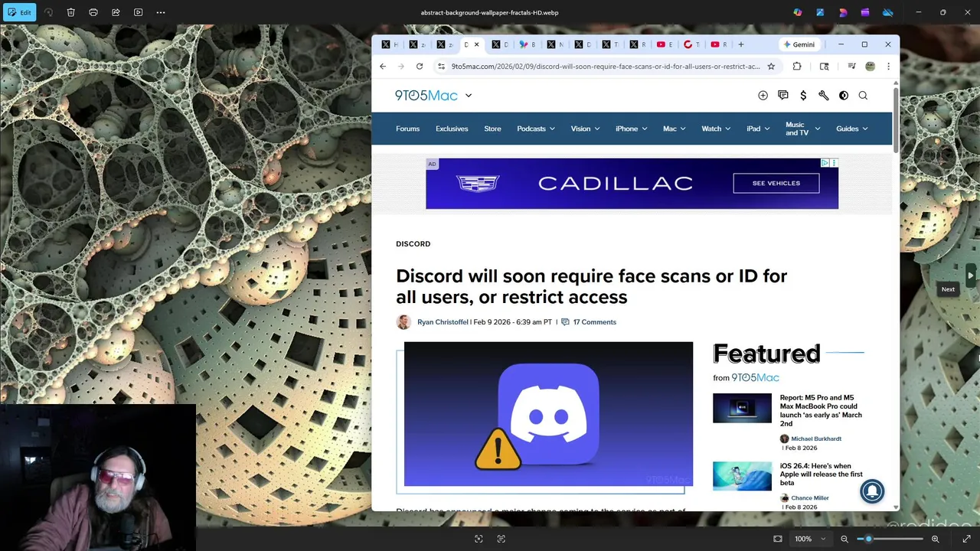980x551 pixels.
Task: Open Exclusives in site navigation
Action: [x=452, y=129]
